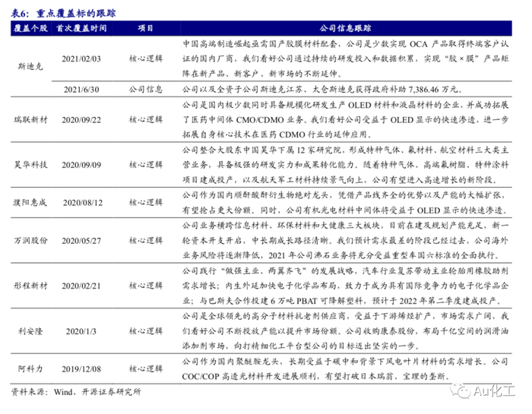Select the stock name '阿科力'
The width and height of the screenshot is (532, 414).
(x=30, y=368)
